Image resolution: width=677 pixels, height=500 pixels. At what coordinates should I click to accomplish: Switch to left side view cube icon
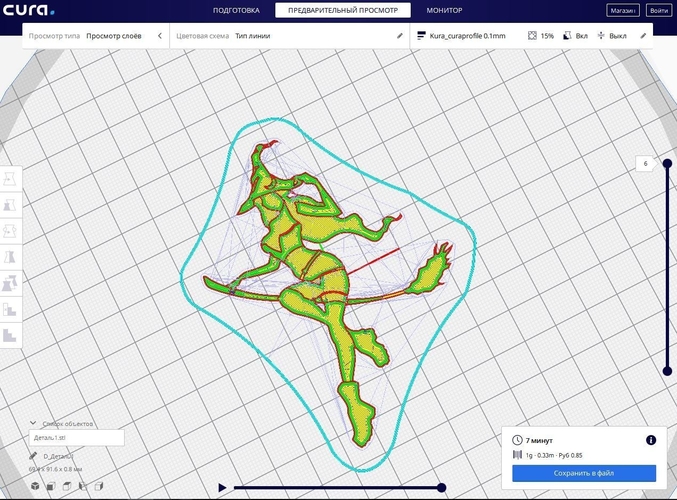click(83, 486)
